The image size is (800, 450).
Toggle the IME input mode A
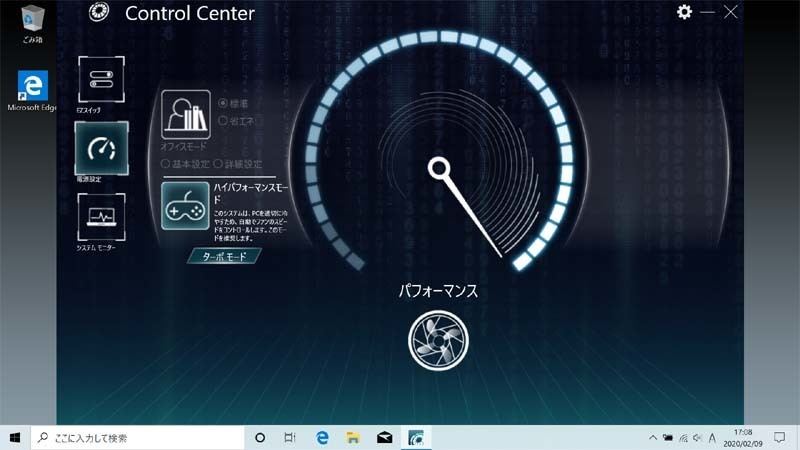pyautogui.click(x=712, y=438)
